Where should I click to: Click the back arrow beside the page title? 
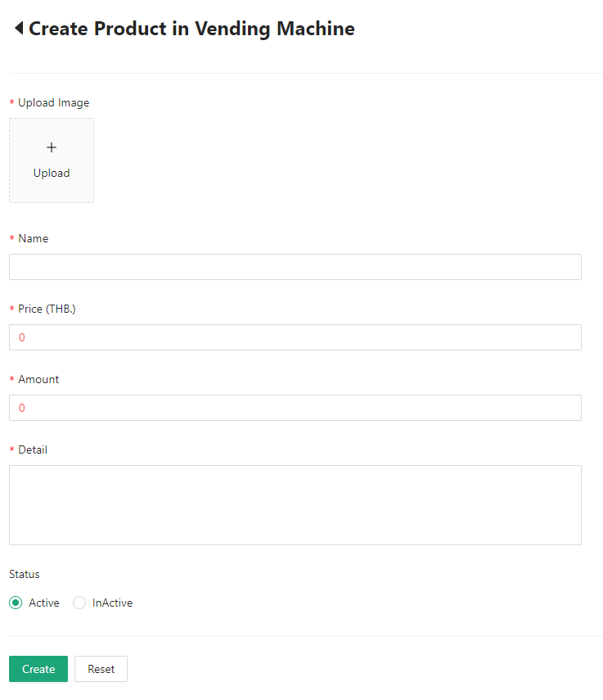(18, 28)
